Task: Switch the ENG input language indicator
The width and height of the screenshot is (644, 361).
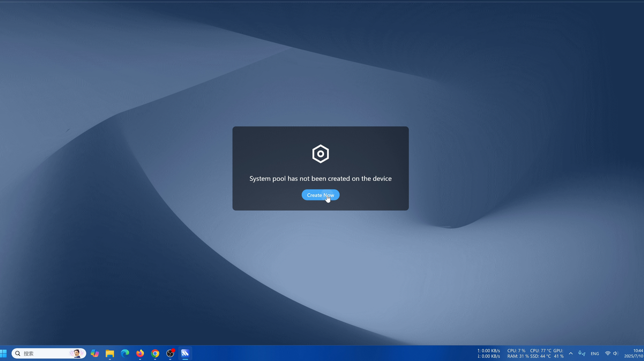Action: click(x=595, y=353)
